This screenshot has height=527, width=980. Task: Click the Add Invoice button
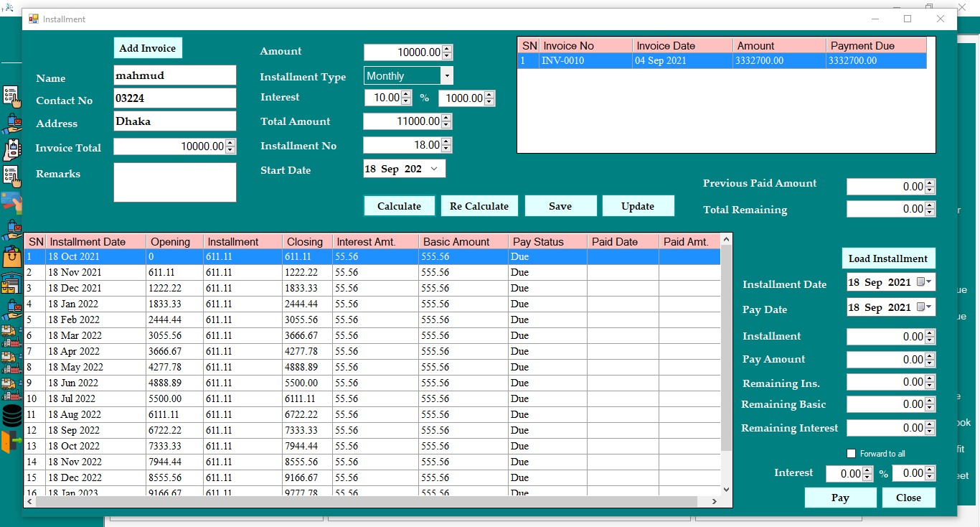click(x=147, y=47)
